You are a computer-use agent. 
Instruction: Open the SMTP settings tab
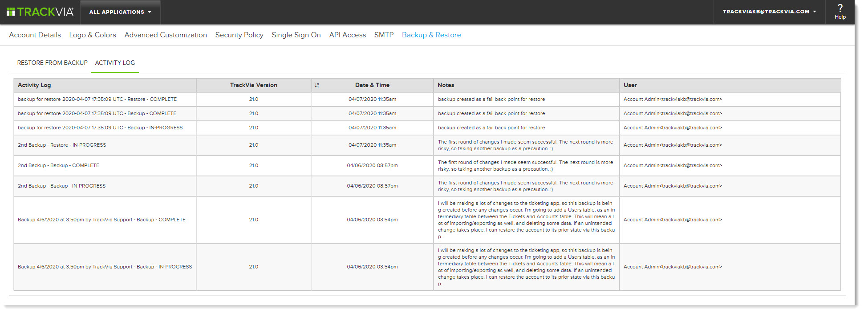pos(384,35)
